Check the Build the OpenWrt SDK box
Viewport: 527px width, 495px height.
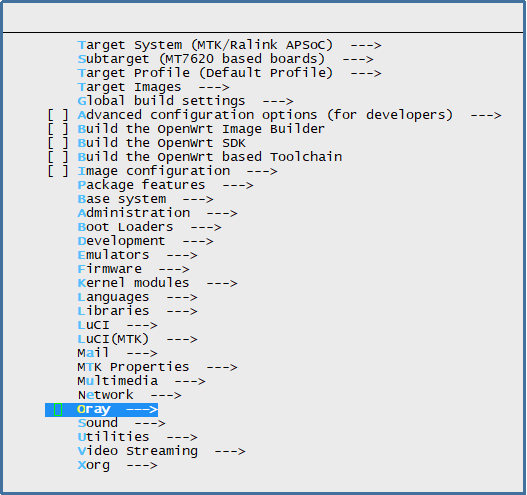point(58,143)
